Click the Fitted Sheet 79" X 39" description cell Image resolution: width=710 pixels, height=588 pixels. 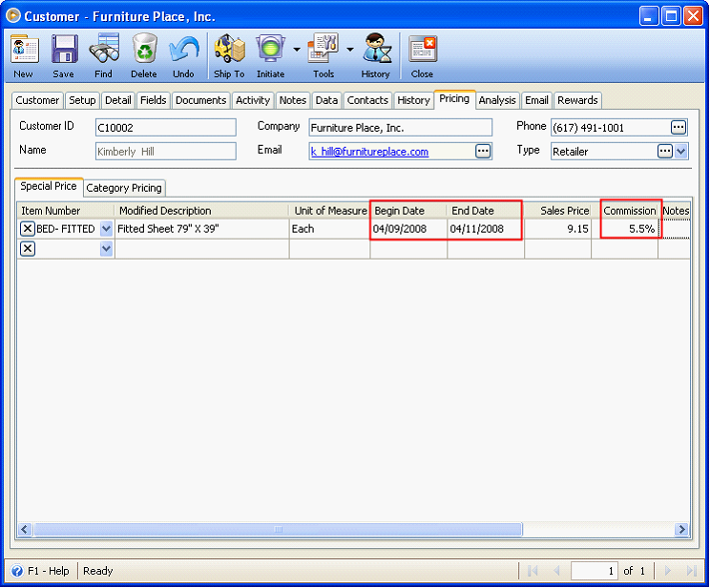click(x=202, y=229)
